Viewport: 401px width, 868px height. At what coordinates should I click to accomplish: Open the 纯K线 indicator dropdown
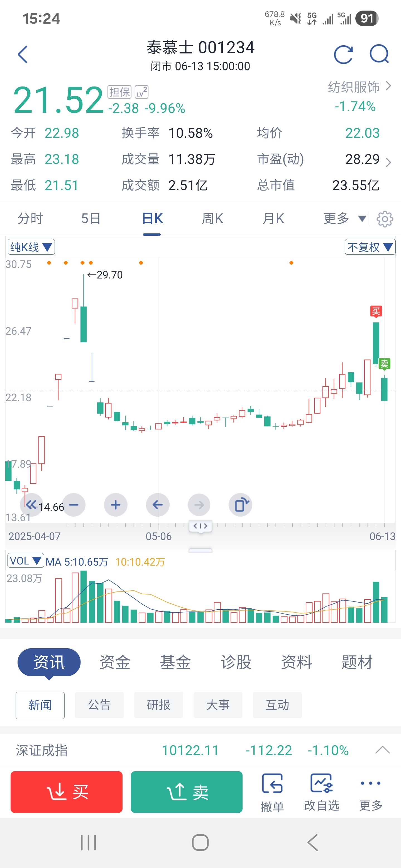(31, 247)
